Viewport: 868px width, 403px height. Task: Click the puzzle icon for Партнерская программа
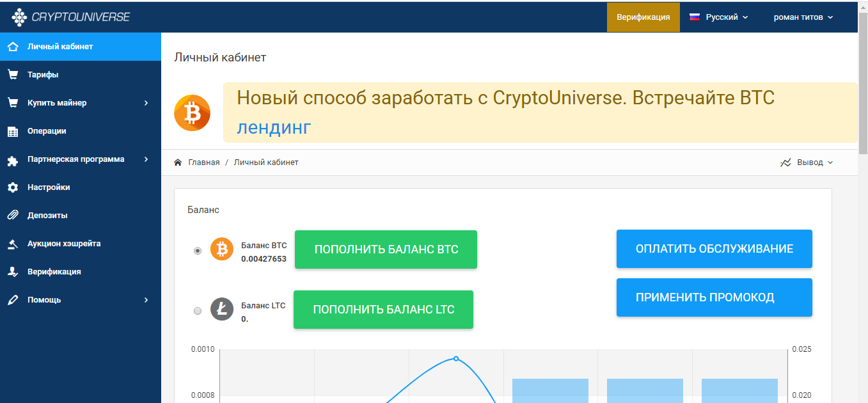13,160
